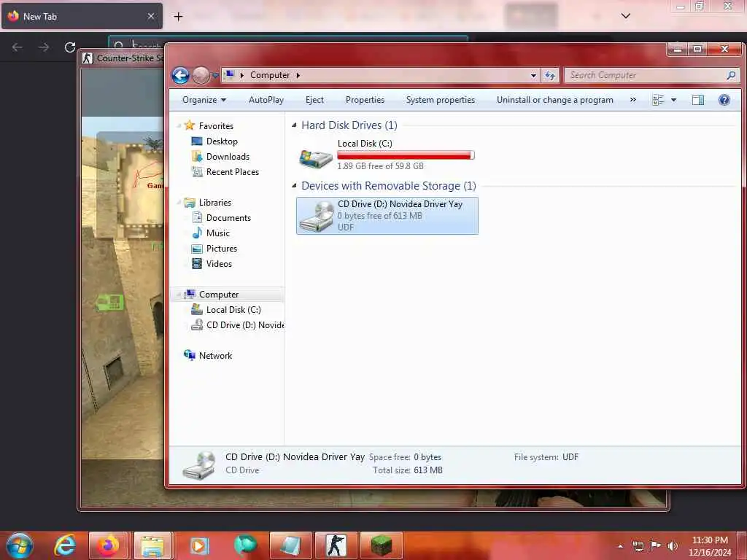Open Properties from the command bar

coord(365,100)
